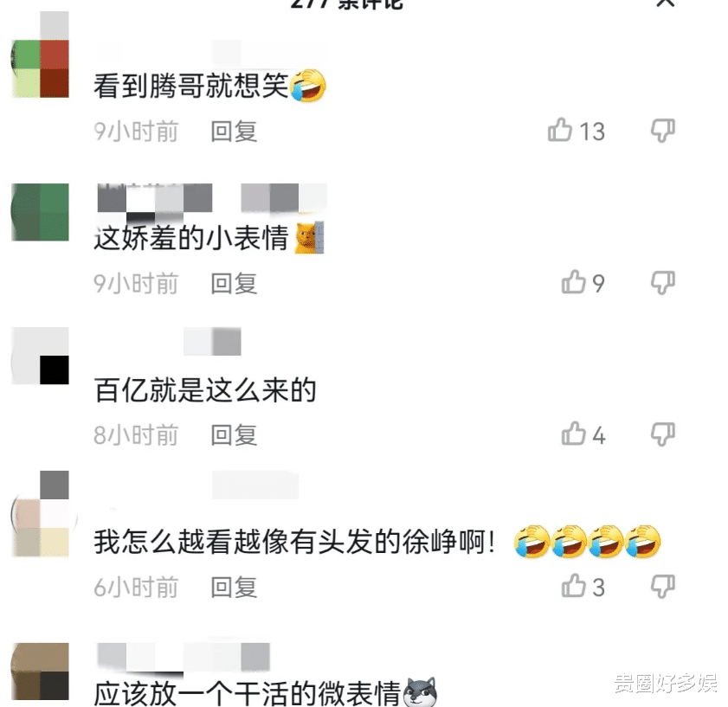Reply to the 有头发的徐峥 comment

pyautogui.click(x=234, y=588)
